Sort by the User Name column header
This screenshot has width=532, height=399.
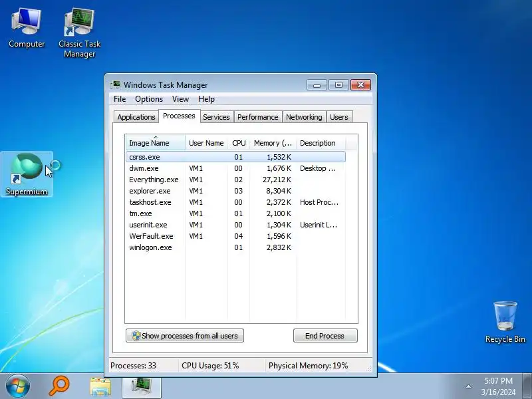pos(206,143)
